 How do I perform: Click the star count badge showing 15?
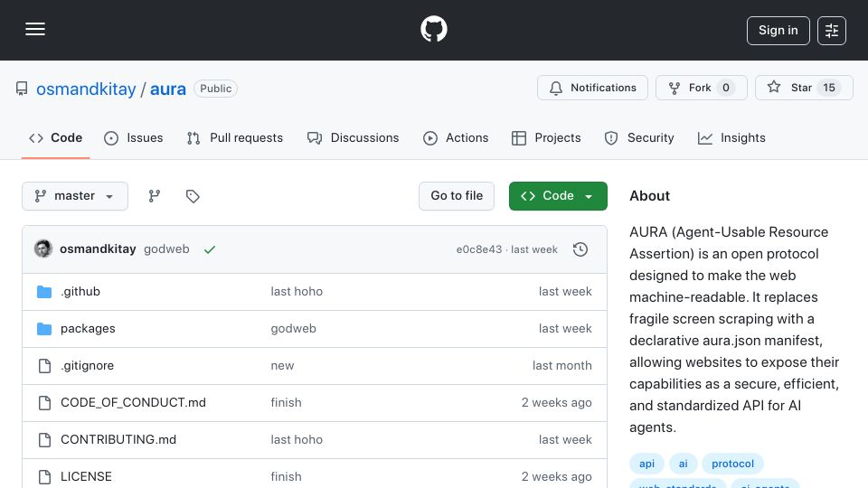tap(829, 88)
